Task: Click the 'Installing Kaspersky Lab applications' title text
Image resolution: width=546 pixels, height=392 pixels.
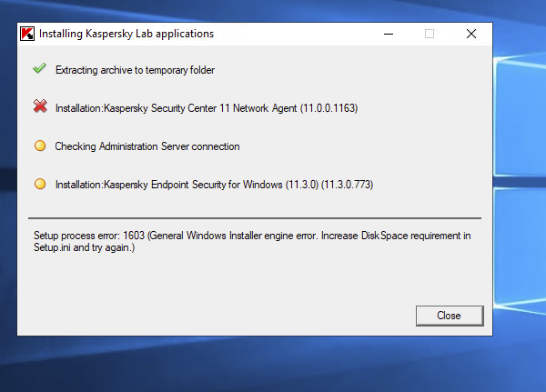Action: tap(126, 34)
